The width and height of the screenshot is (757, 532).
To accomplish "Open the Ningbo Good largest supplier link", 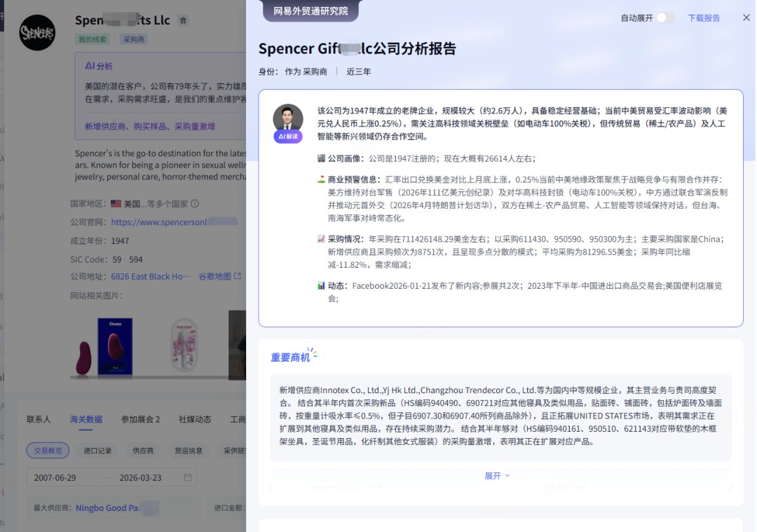I will (x=107, y=507).
